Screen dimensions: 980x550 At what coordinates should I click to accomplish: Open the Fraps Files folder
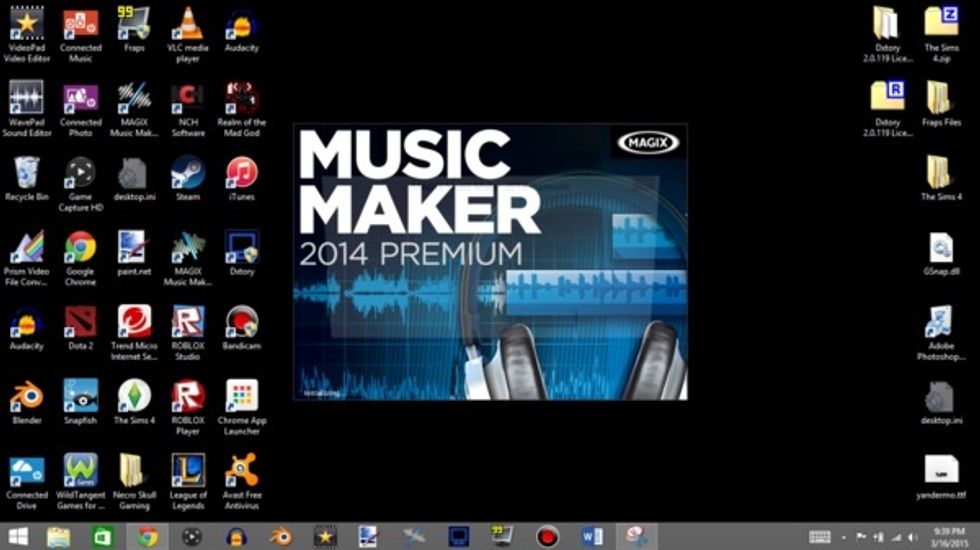pyautogui.click(x=941, y=104)
